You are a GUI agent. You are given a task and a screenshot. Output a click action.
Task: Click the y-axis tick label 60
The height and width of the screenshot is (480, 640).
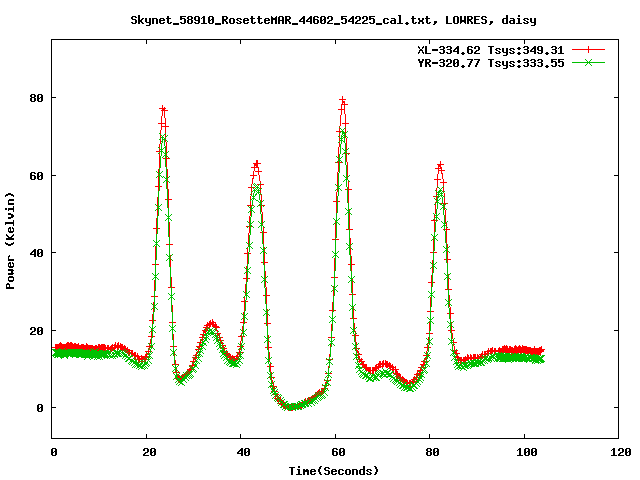pyautogui.click(x=36, y=176)
